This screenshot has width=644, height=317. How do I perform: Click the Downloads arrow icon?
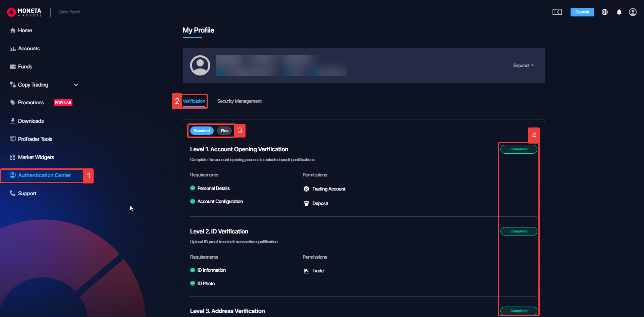[x=13, y=121]
